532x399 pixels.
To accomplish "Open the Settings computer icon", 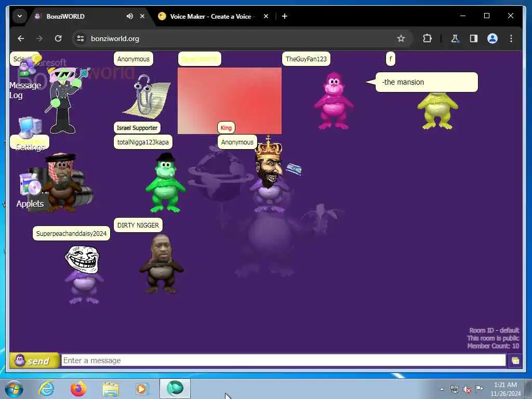I will click(30, 127).
